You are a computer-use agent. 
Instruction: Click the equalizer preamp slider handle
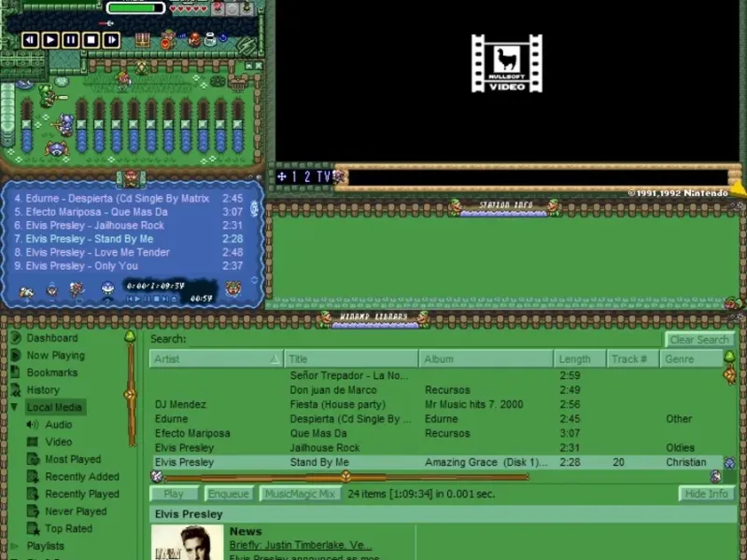(x=27, y=125)
